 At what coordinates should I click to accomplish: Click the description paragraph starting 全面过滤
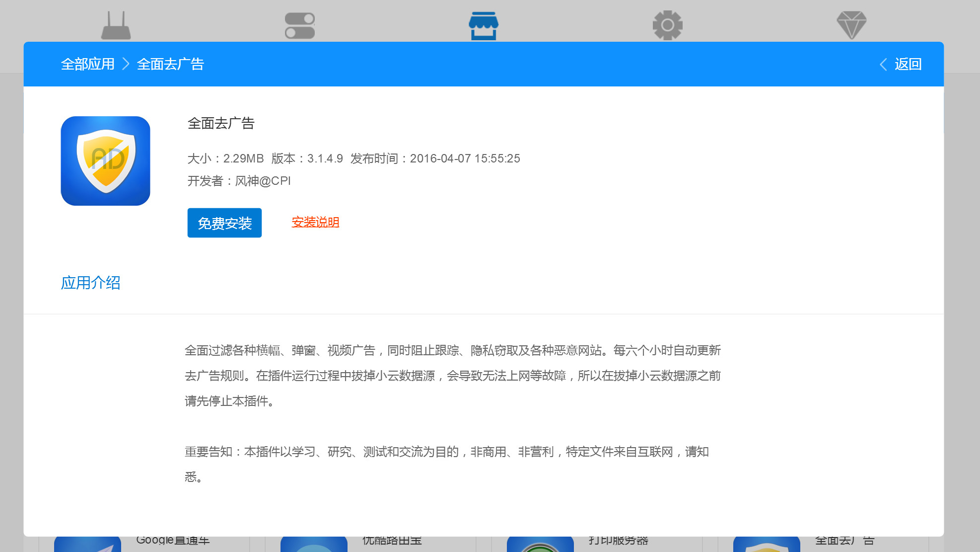pyautogui.click(x=452, y=376)
